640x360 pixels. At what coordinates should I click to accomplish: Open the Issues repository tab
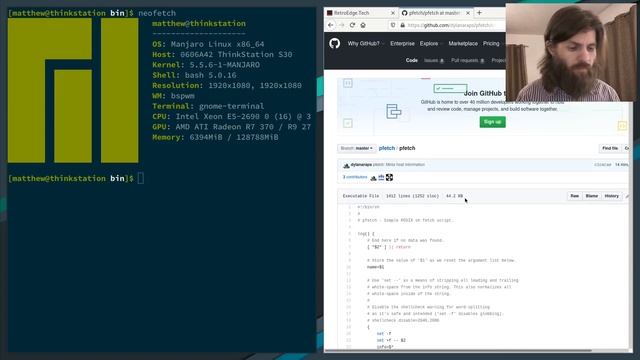pyautogui.click(x=434, y=60)
